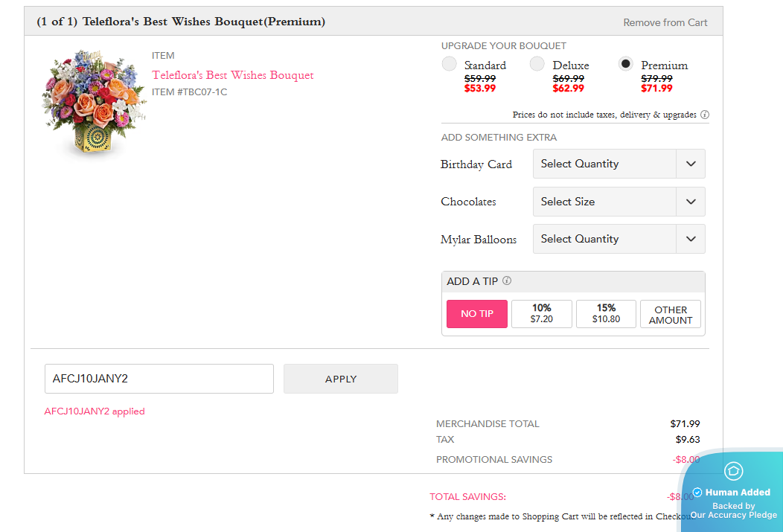The height and width of the screenshot is (532, 783).
Task: Click the Our Accuracy Pledge text
Action: click(x=733, y=515)
